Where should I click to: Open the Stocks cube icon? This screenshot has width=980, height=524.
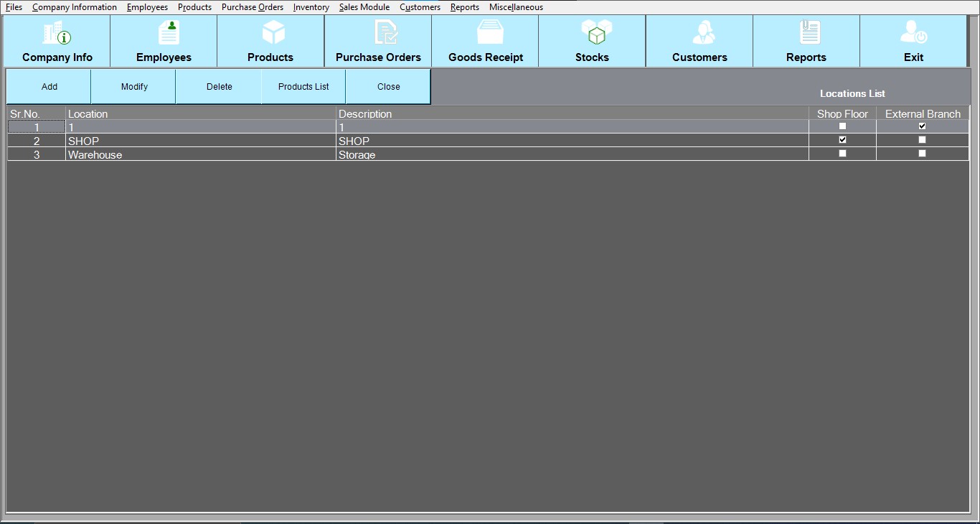tap(595, 33)
